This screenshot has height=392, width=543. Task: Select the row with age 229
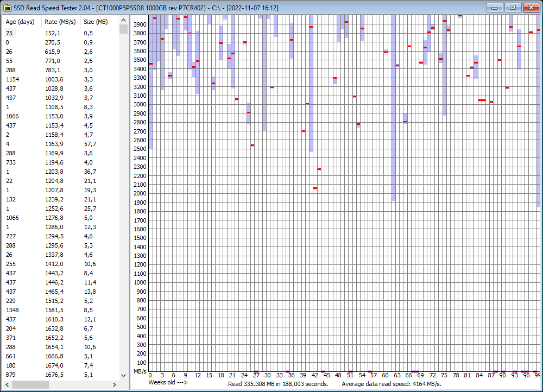[61, 301]
